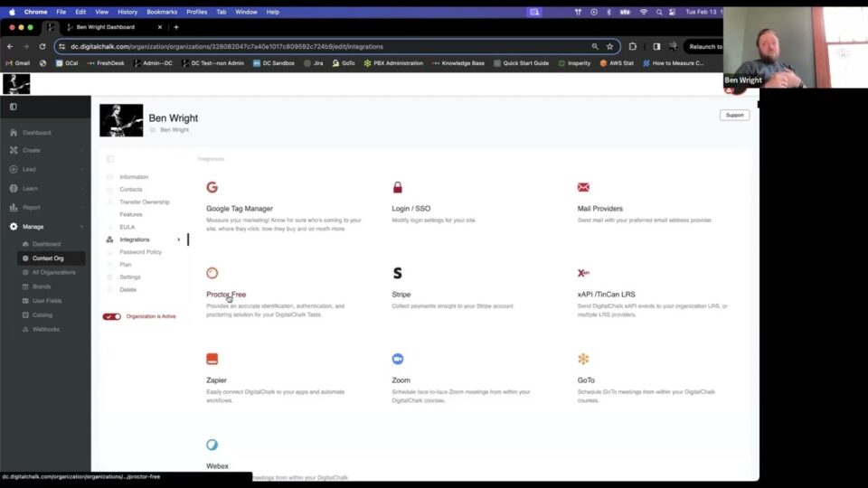Screen dimensions: 868x488
Task: Go back with the browser back arrow
Action: pos(10,46)
